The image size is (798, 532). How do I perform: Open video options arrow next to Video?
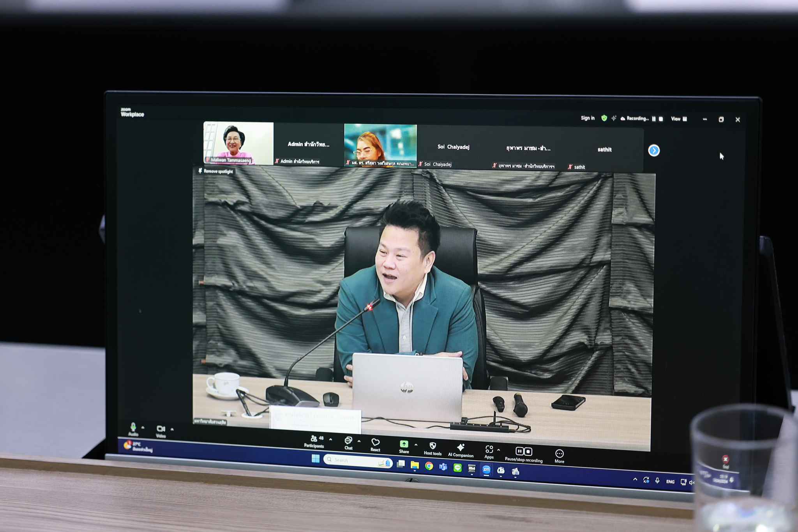(x=172, y=429)
